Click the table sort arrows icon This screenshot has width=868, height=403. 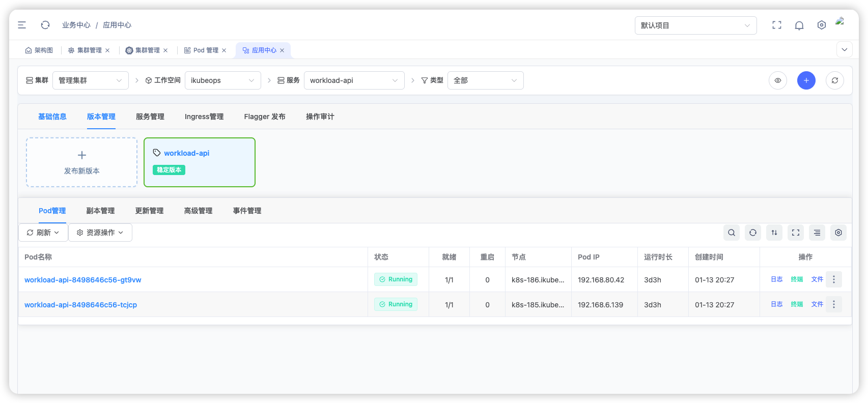pyautogui.click(x=774, y=233)
